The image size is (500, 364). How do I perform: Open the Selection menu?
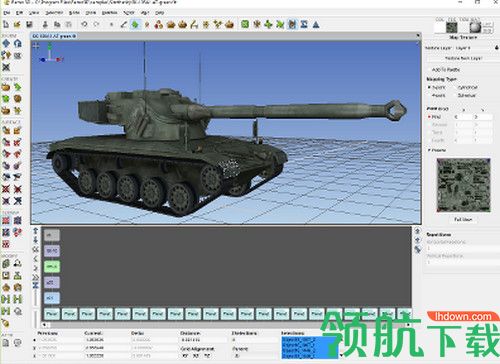pyautogui.click(x=54, y=13)
